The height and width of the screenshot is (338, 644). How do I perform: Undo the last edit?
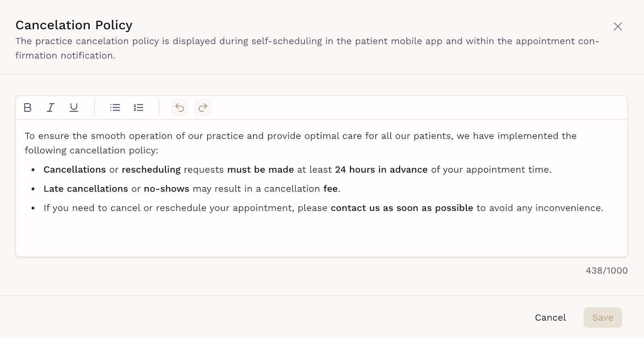coord(180,107)
